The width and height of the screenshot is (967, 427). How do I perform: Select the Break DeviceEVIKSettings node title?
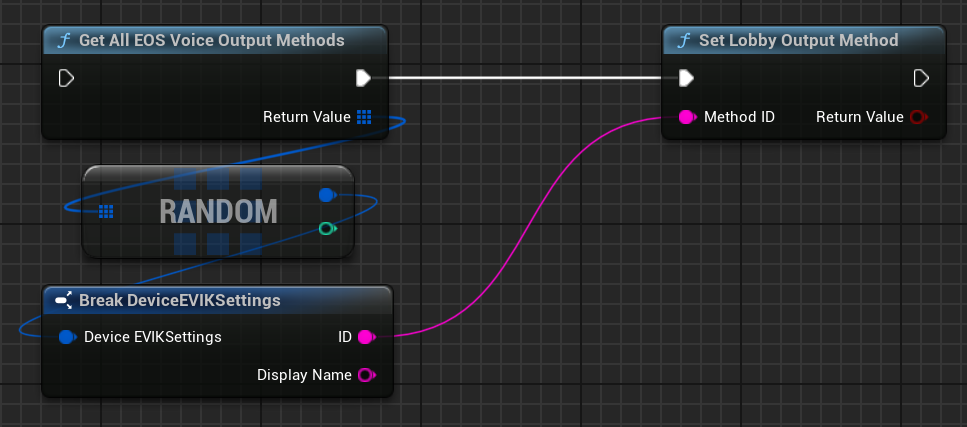[179, 300]
